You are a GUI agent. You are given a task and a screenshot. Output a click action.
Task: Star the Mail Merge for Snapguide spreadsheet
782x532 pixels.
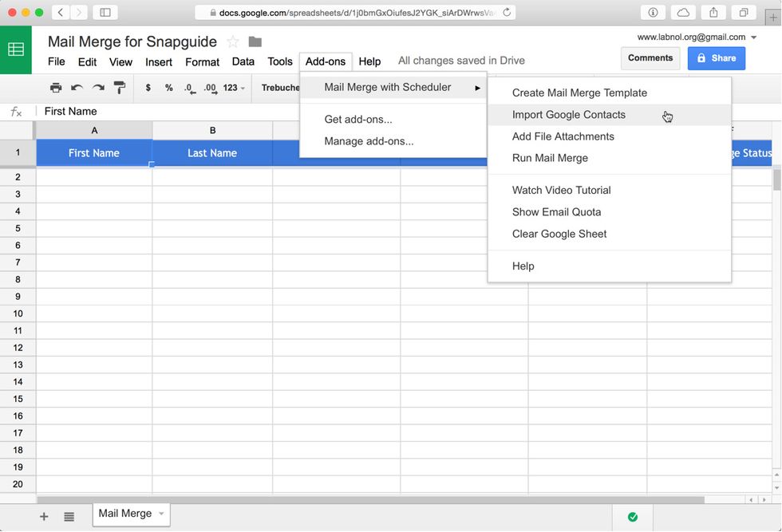click(233, 41)
